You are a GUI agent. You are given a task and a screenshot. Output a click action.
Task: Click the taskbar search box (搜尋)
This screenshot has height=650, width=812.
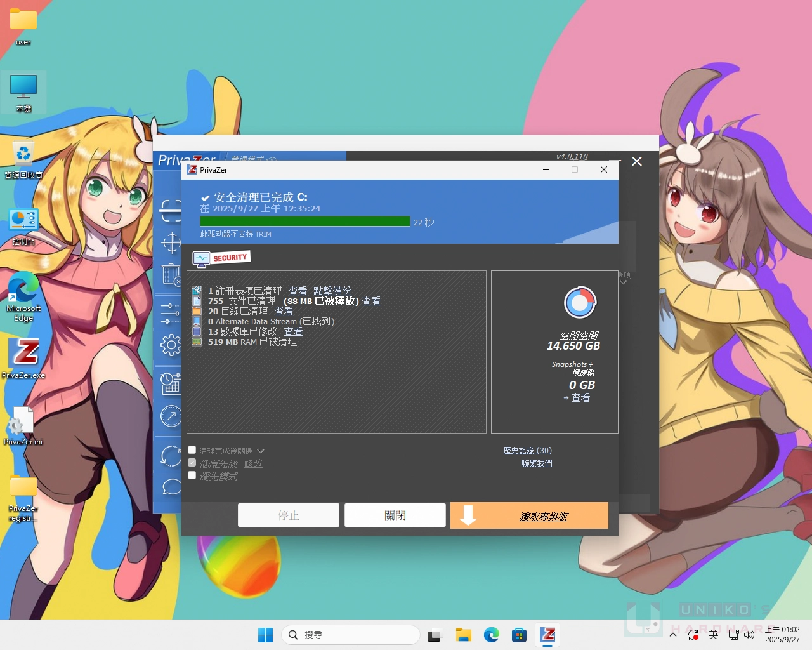351,635
